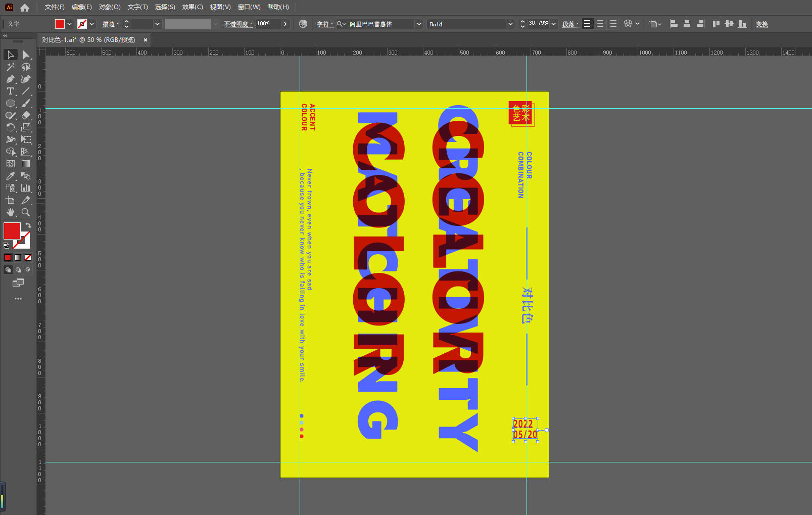
Task: Open the Recolor Artwork wheel icon
Action: (303, 24)
